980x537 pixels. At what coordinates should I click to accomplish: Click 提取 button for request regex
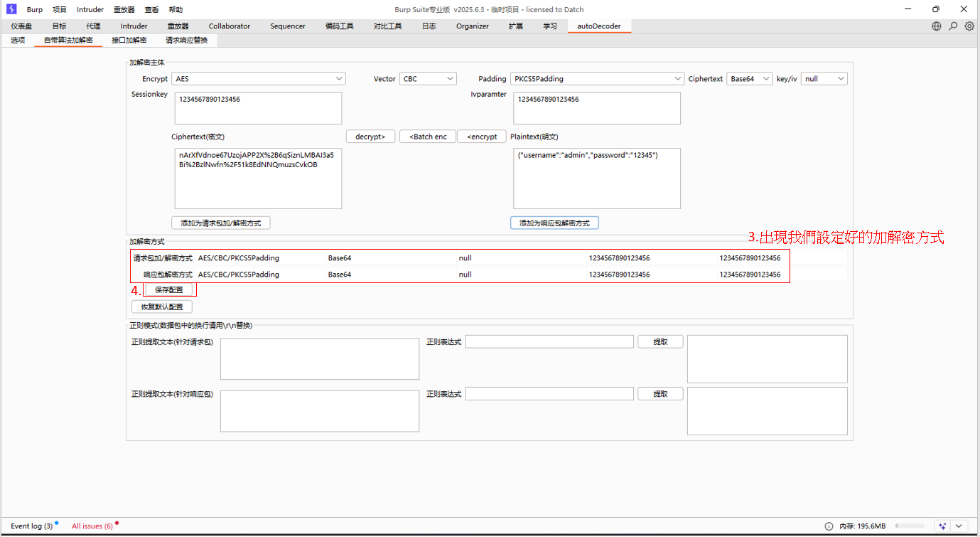[x=660, y=342]
